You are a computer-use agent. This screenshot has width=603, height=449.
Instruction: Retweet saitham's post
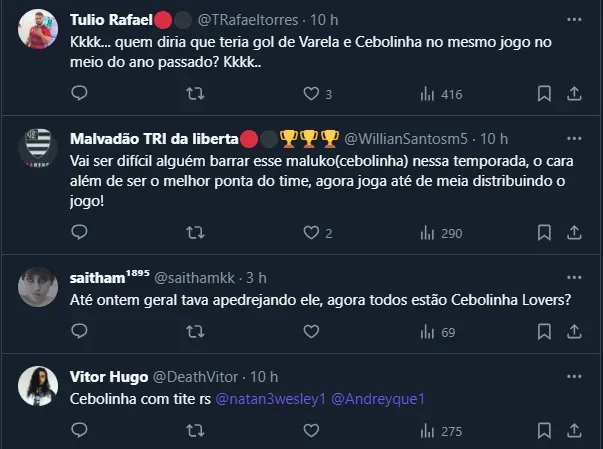(196, 332)
